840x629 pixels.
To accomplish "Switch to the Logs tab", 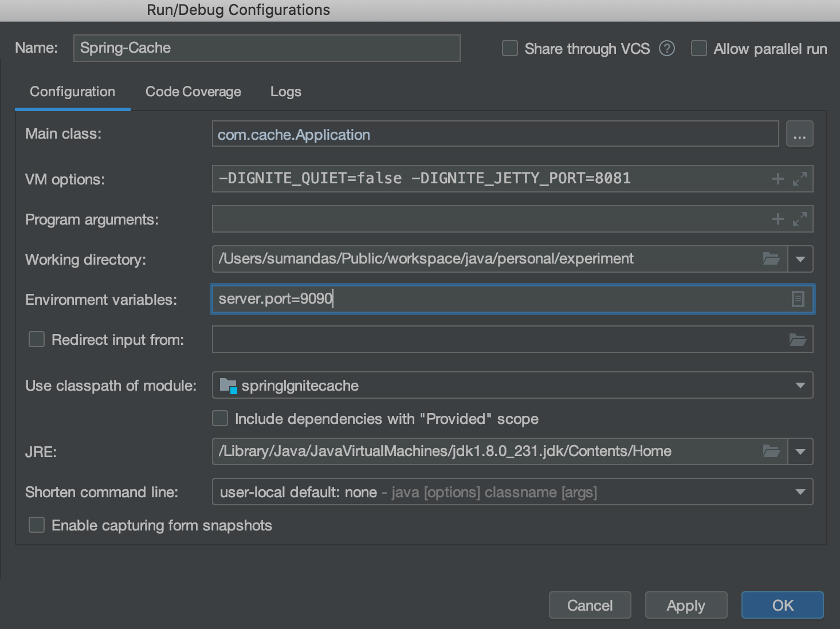I will (285, 92).
